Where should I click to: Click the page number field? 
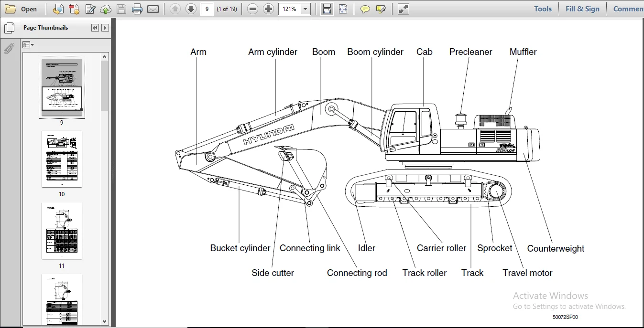click(x=207, y=9)
